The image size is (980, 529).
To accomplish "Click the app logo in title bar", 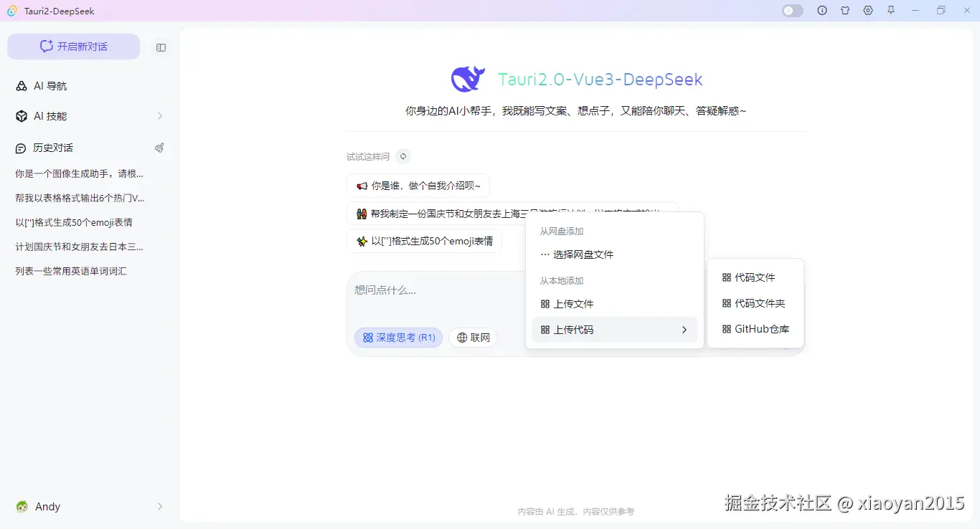I will 12,11.
